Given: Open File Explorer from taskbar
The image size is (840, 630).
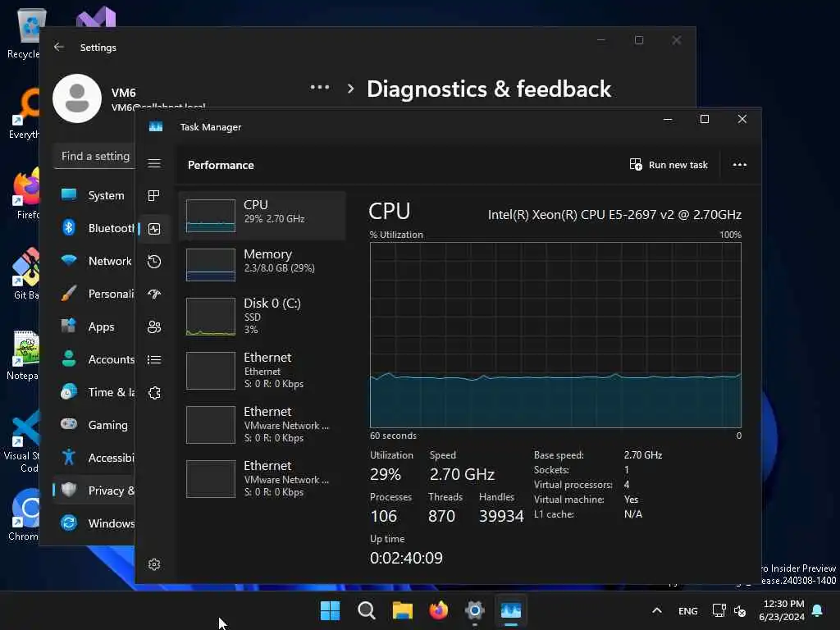Looking at the screenshot, I should 402,610.
